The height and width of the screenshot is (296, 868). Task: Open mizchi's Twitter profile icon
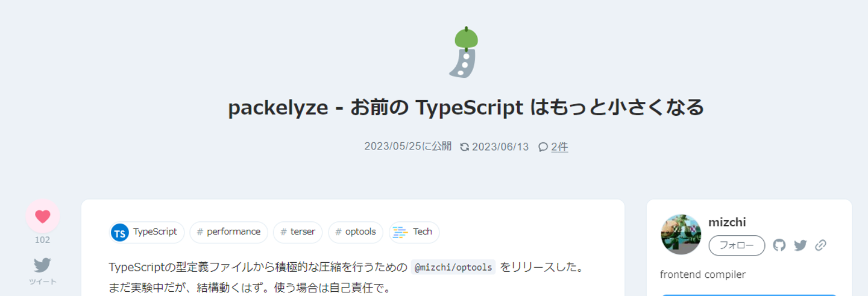coord(800,245)
